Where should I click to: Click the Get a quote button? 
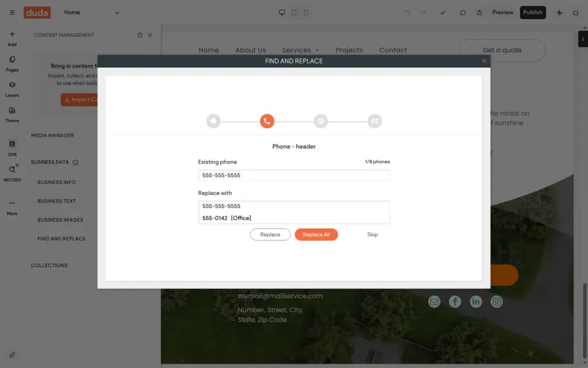click(502, 50)
